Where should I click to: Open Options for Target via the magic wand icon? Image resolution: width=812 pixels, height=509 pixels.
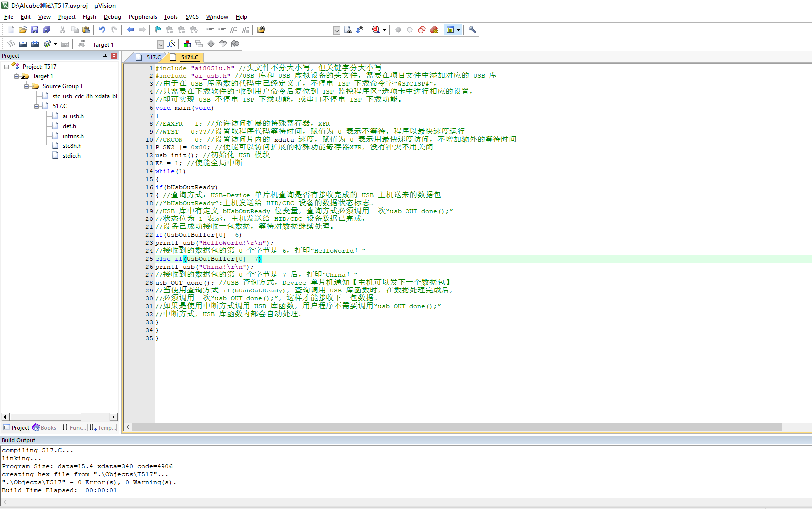tap(171, 44)
